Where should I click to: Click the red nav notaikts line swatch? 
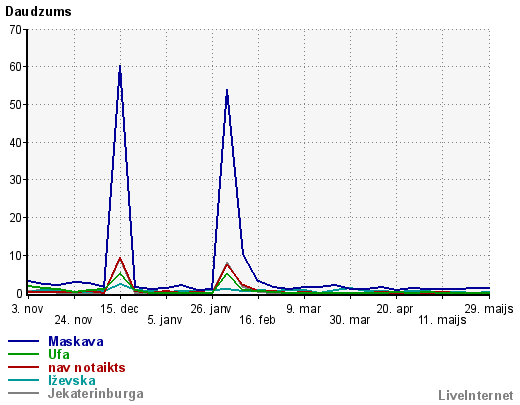click(23, 367)
